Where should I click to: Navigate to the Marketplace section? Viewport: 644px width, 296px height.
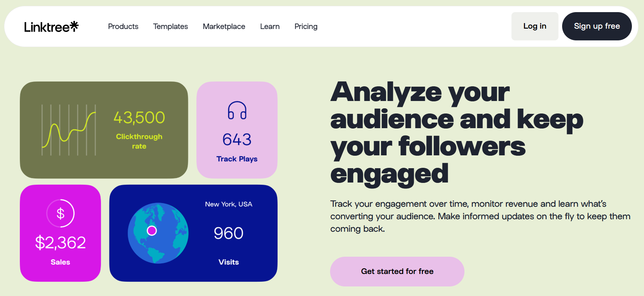point(224,26)
